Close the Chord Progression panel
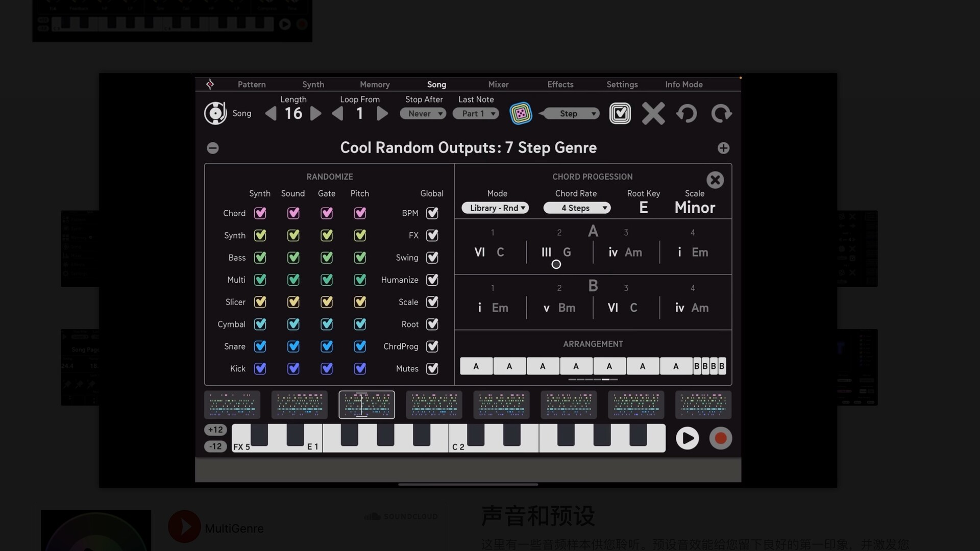 pyautogui.click(x=715, y=180)
